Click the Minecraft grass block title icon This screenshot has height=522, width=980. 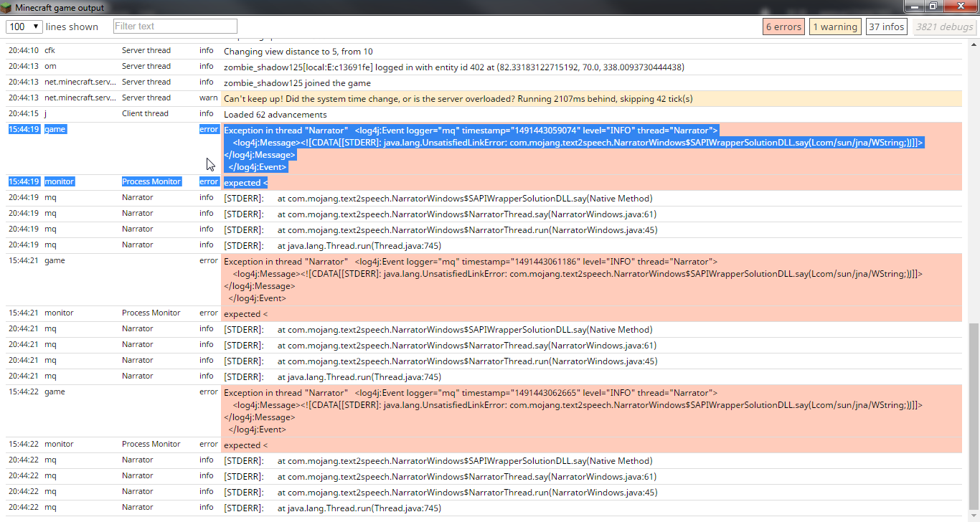[x=8, y=8]
